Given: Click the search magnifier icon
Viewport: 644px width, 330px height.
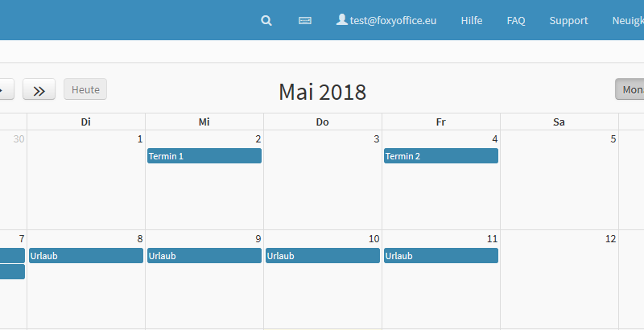Looking at the screenshot, I should click(x=266, y=21).
